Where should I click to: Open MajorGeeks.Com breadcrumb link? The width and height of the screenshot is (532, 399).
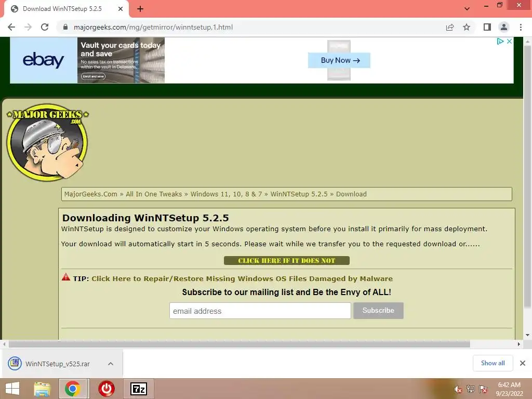tap(90, 194)
